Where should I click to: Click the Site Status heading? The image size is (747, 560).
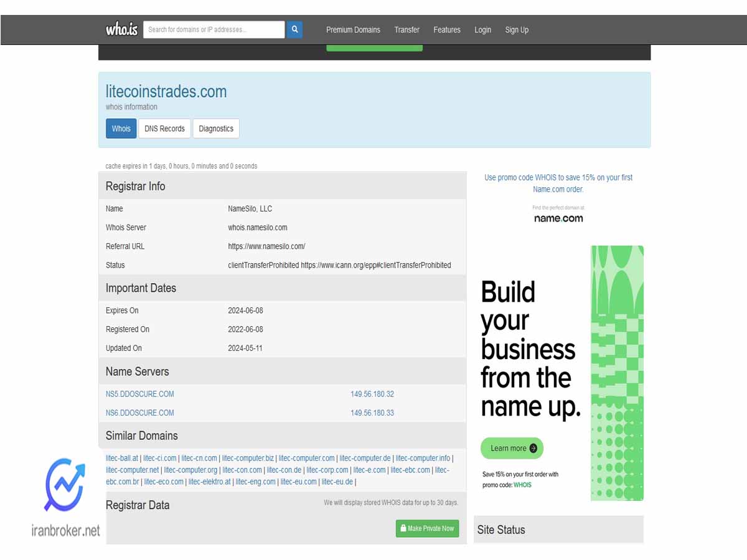pos(501,530)
